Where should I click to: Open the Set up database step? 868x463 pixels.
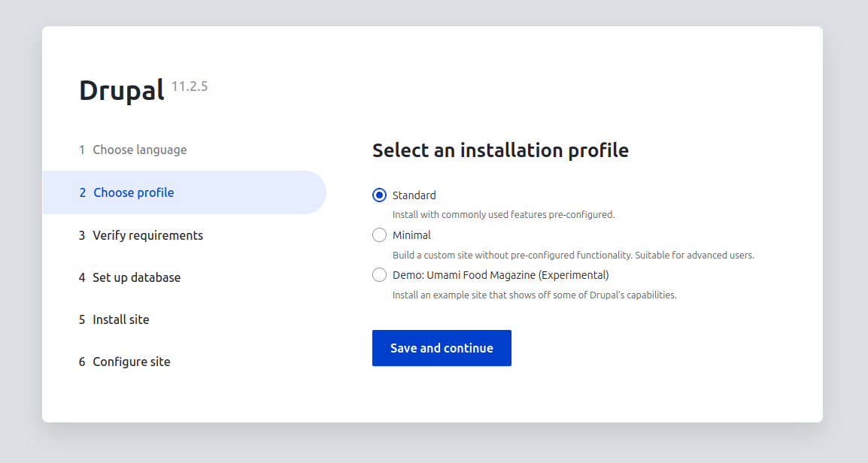(x=136, y=277)
